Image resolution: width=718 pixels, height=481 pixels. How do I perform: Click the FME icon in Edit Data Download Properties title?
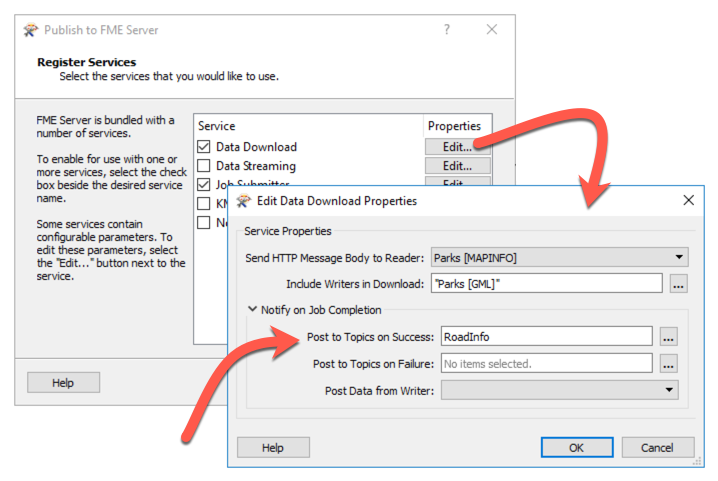click(244, 201)
